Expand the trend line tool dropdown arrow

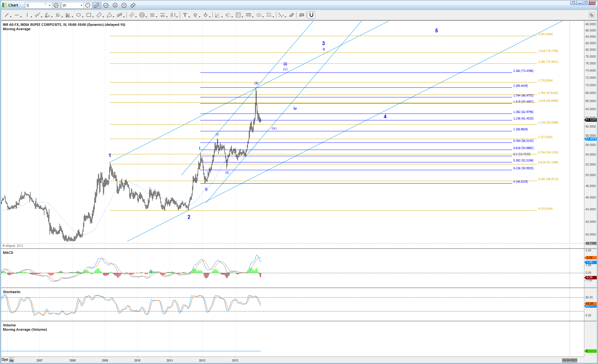pos(11,16)
